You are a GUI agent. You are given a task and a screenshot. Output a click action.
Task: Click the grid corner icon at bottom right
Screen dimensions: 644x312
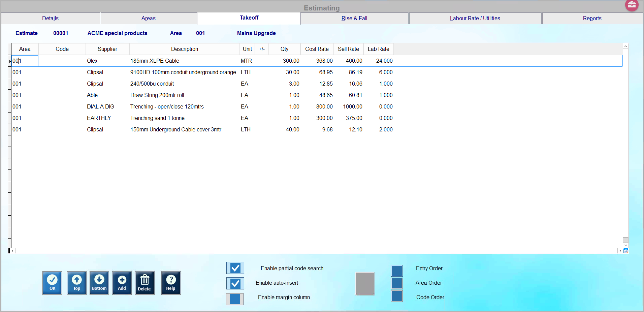[x=626, y=251]
